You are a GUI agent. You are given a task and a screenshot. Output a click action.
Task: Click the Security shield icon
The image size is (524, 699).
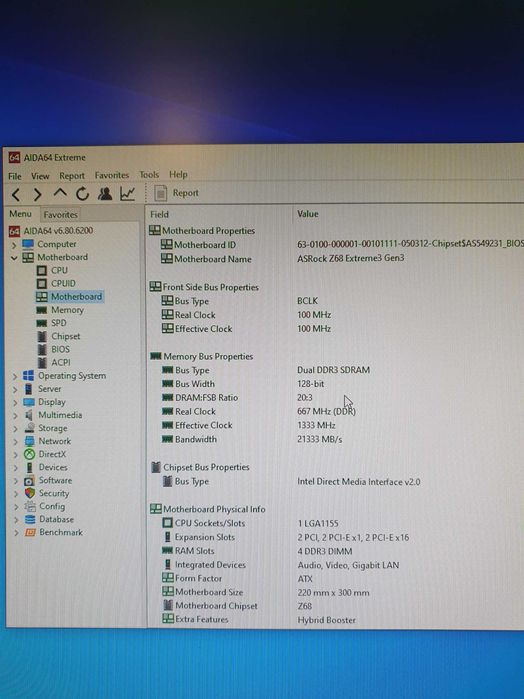click(x=30, y=493)
